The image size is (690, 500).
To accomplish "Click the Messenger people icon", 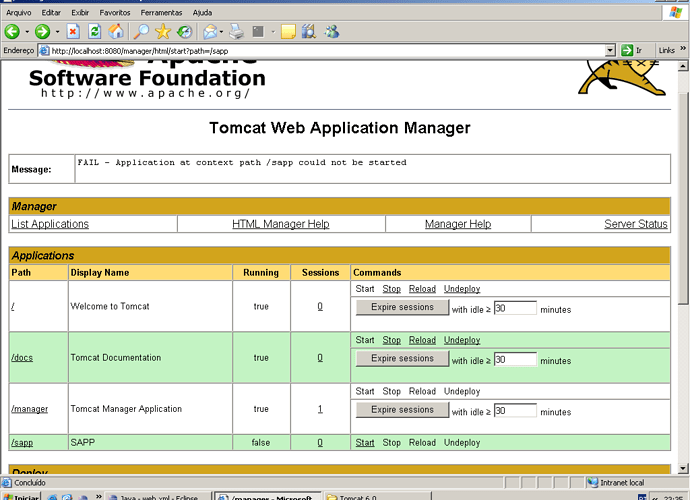I will (x=331, y=31).
